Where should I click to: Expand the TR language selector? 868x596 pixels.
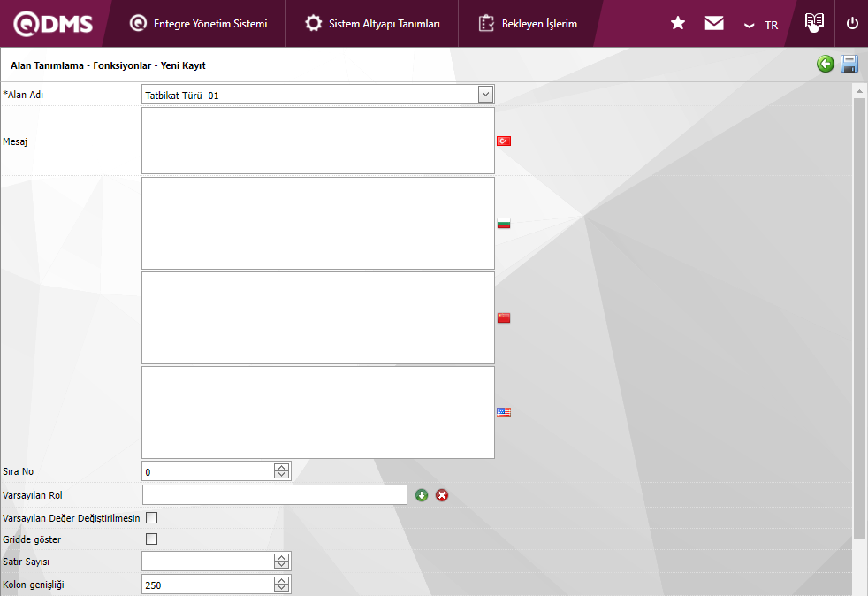762,25
